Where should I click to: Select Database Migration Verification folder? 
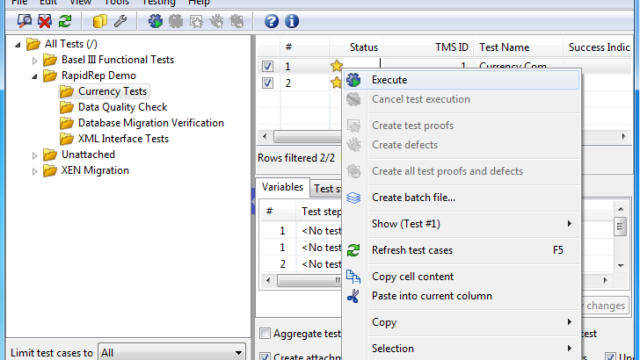point(151,123)
